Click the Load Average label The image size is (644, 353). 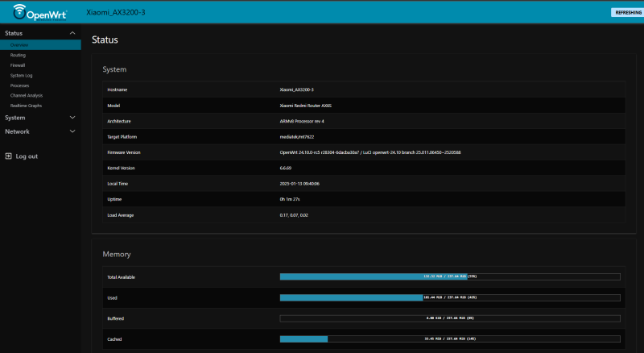pos(120,215)
